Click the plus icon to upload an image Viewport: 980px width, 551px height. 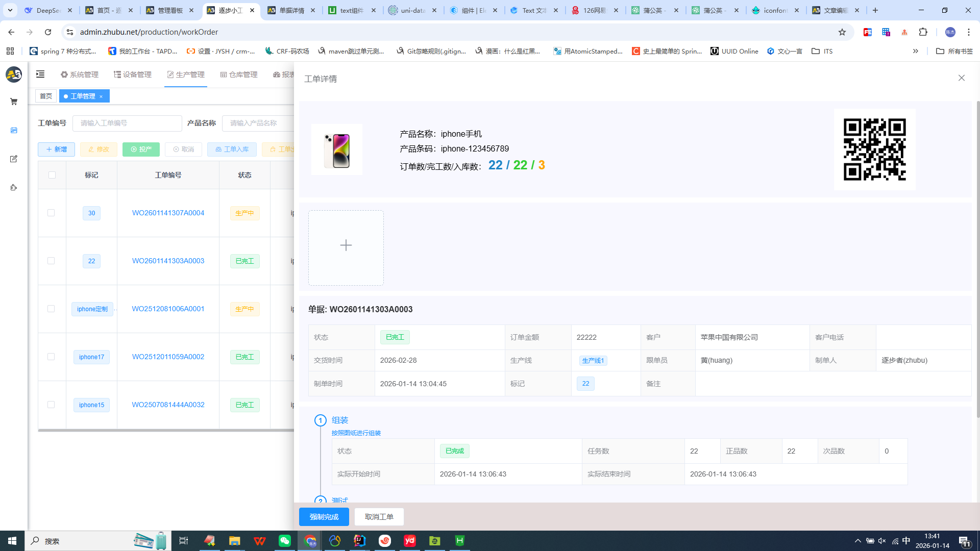346,245
